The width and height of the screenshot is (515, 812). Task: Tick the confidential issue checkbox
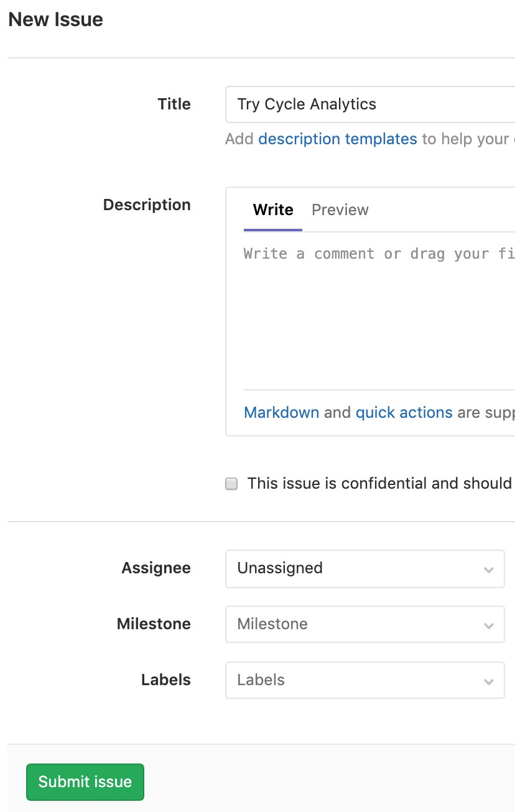[231, 484]
